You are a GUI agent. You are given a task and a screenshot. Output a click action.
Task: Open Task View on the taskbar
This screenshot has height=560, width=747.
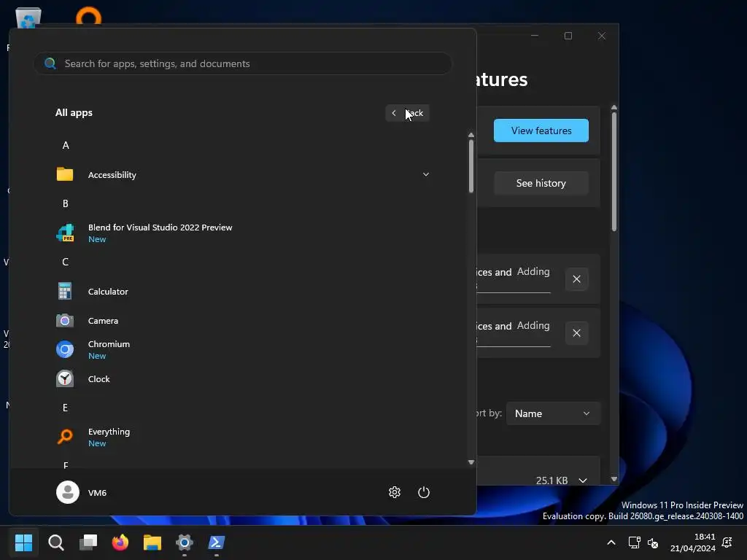tap(88, 542)
